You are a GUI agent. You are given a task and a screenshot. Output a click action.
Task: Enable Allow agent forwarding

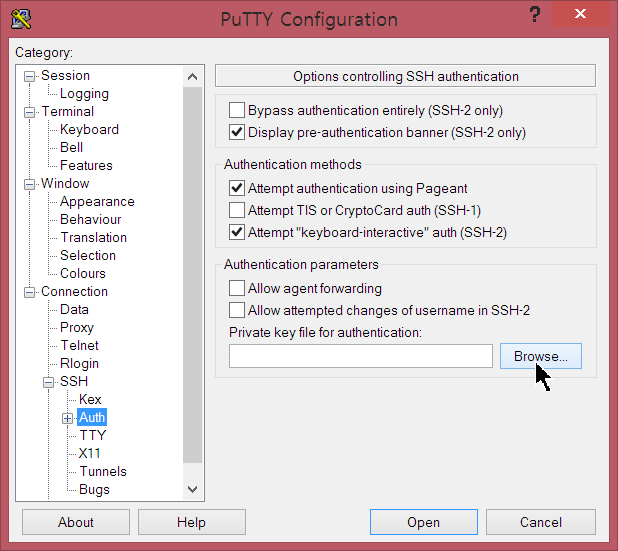pos(237,289)
